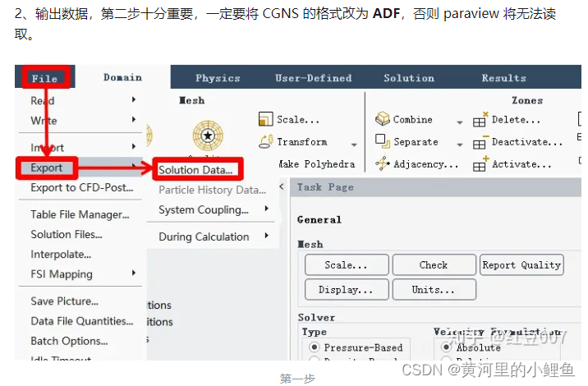Screen dimensions: 588x386
Task: Choose Export in the File menu
Action: coord(47,168)
